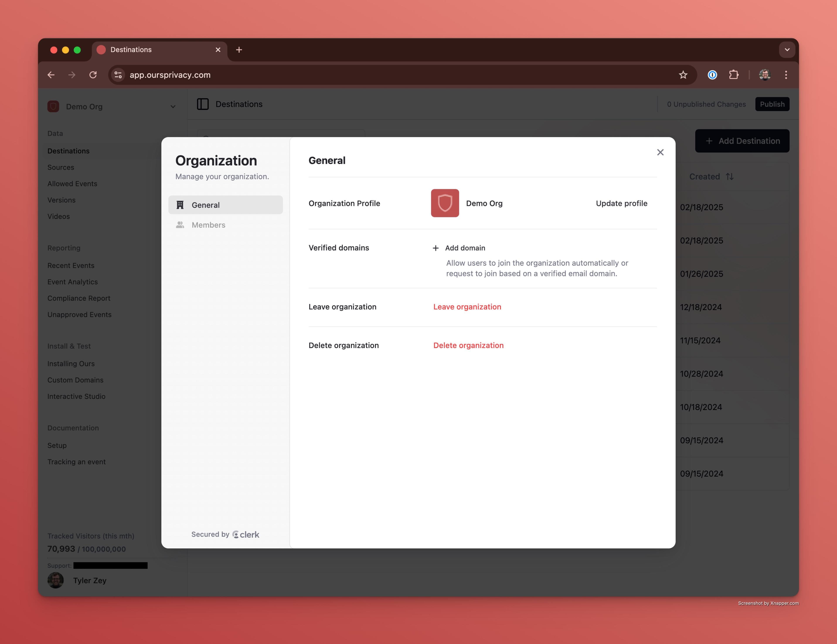The width and height of the screenshot is (837, 644).
Task: Toggle the sidebar panel icon beside Destinations
Action: 203,104
